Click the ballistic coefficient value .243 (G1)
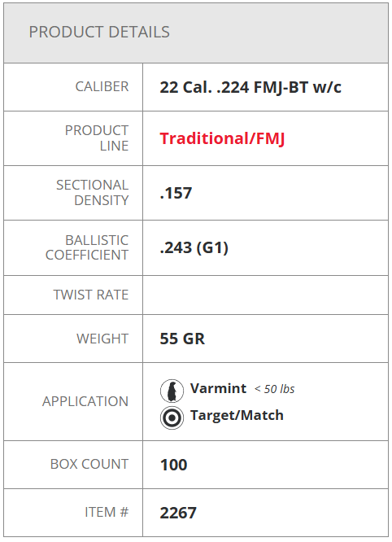Screen dimensions: 392x542 click(x=194, y=248)
